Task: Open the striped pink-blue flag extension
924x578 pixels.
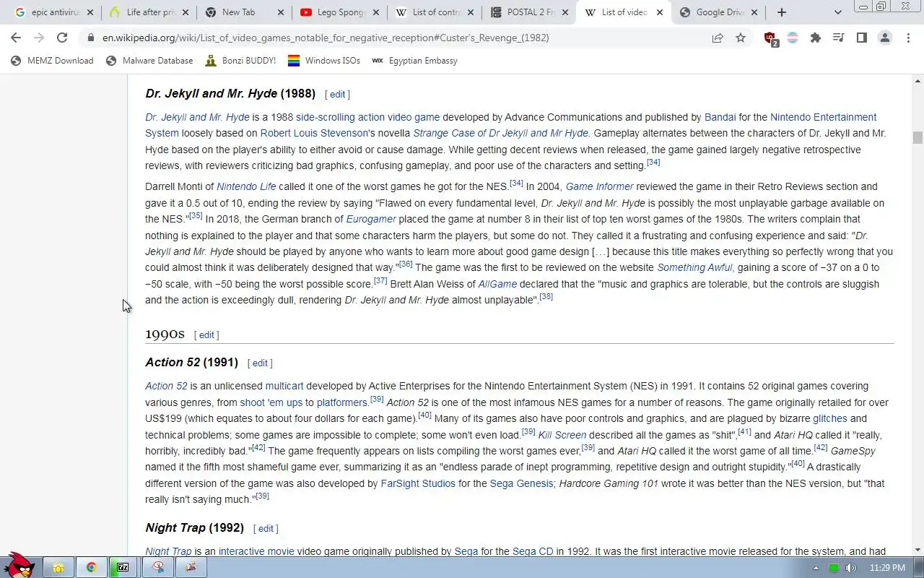Action: (793, 38)
